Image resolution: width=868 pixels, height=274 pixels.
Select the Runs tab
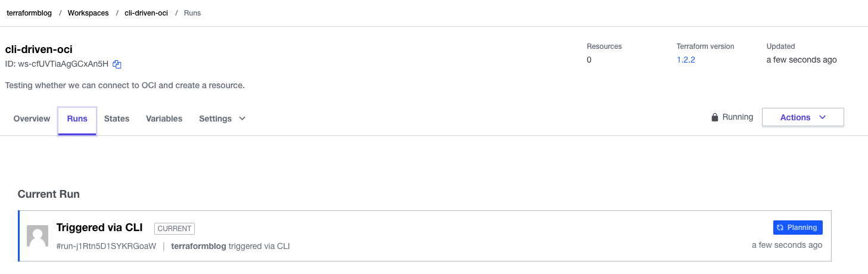pos(77,119)
